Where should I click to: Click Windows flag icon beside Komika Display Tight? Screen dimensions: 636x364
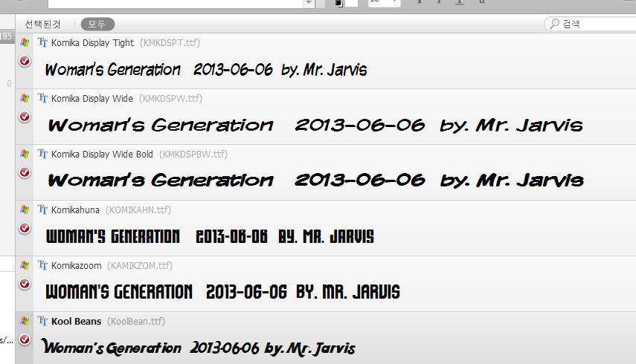pyautogui.click(x=25, y=42)
